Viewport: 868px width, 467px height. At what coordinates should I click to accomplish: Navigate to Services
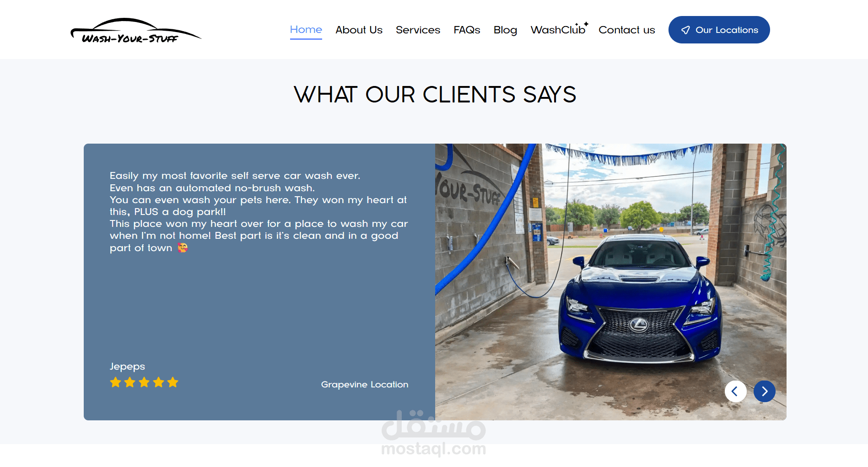(x=418, y=30)
